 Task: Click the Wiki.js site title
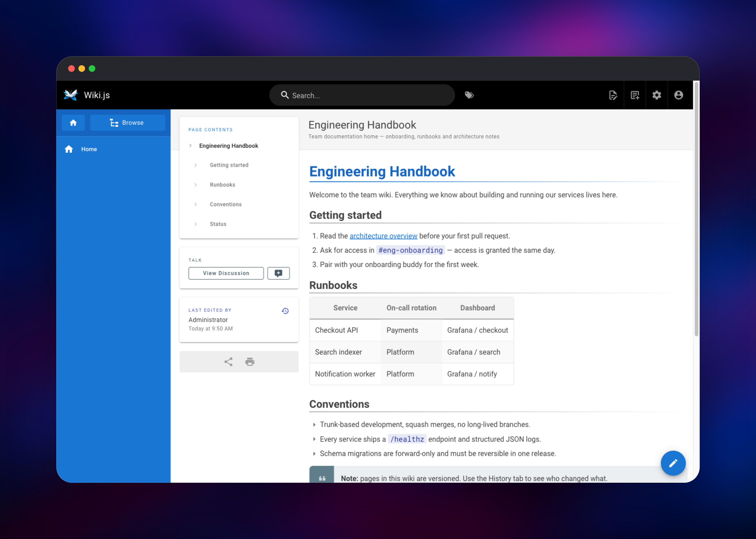click(97, 95)
